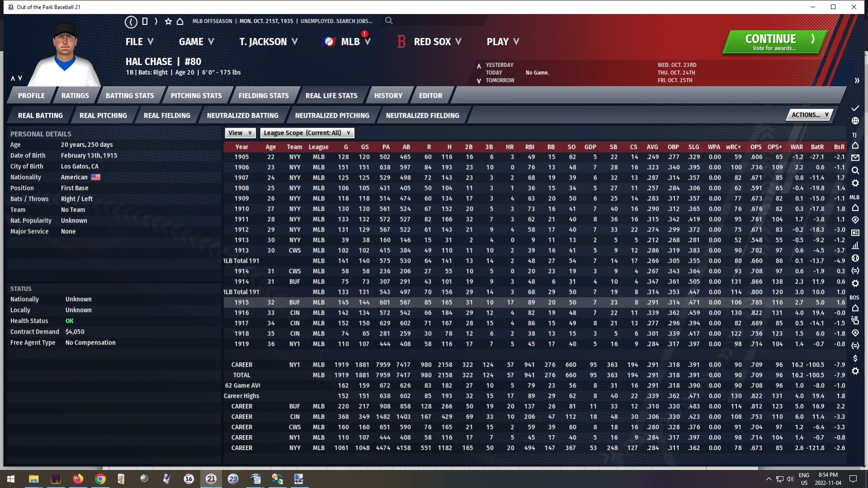Open the GAME dropdown menu
This screenshot has height=488, width=868.
tap(196, 42)
